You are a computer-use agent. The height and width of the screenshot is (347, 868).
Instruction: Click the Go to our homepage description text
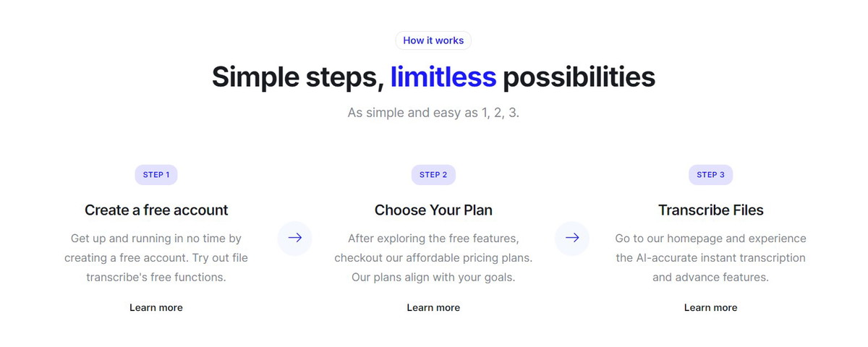point(711,257)
